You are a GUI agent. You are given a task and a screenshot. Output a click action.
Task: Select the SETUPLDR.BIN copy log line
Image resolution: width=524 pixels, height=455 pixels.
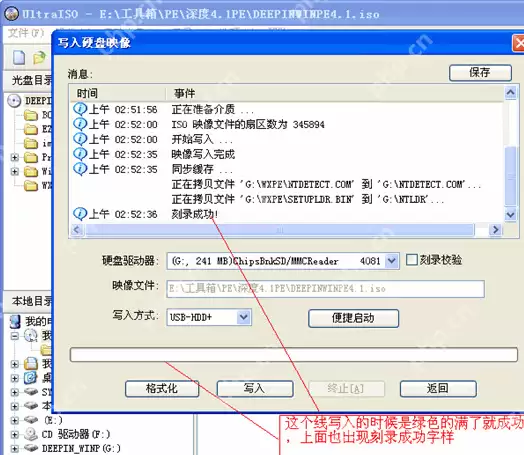308,199
